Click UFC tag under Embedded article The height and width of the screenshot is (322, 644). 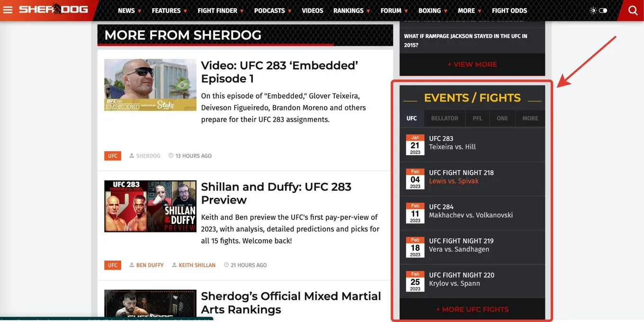point(113,156)
